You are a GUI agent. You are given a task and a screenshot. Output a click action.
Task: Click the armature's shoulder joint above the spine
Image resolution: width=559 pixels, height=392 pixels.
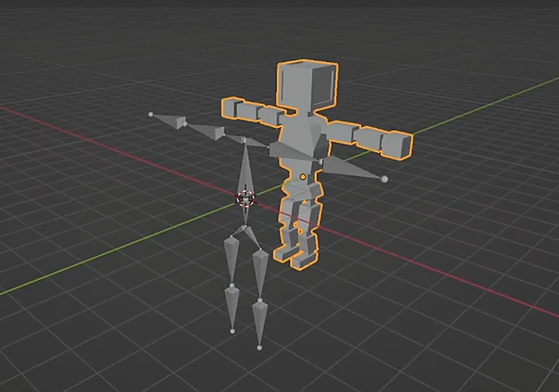click(x=244, y=140)
